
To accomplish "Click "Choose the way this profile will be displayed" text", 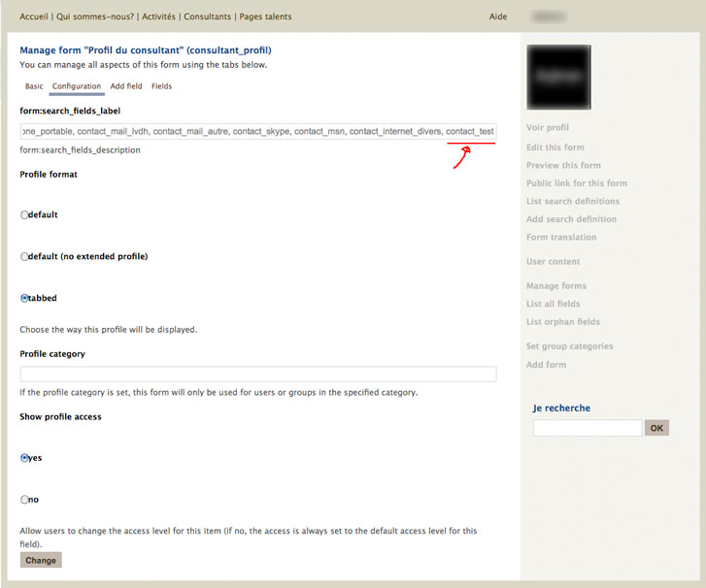I will click(x=108, y=330).
